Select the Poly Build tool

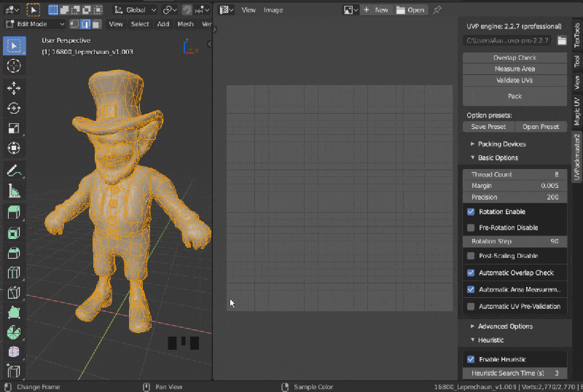pos(14,313)
